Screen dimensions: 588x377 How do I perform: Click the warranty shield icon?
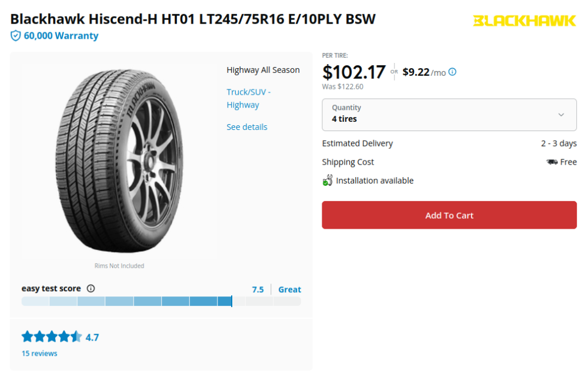[16, 36]
